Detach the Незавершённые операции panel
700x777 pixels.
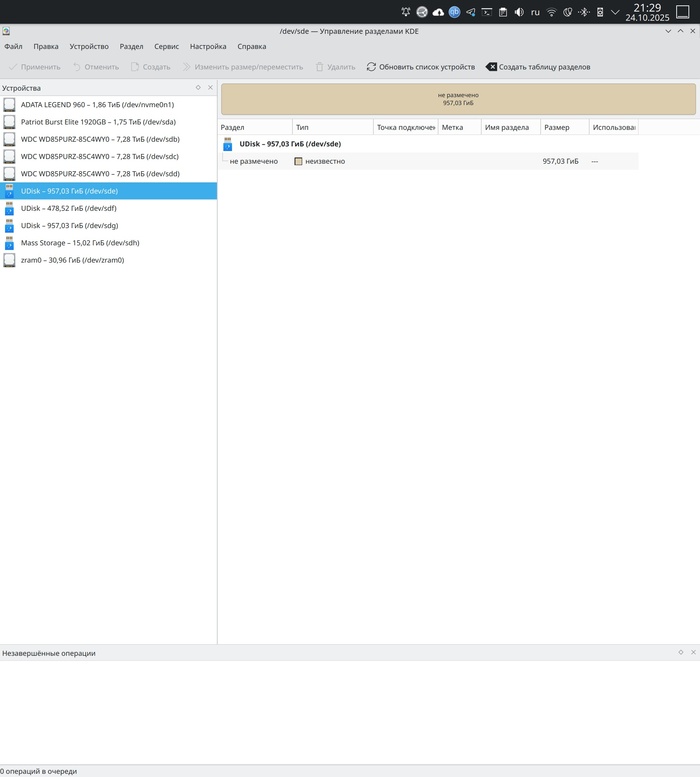pos(681,653)
